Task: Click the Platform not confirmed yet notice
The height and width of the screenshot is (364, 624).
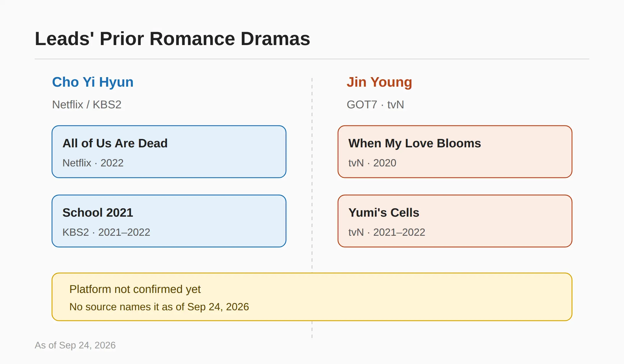Action: point(312,297)
